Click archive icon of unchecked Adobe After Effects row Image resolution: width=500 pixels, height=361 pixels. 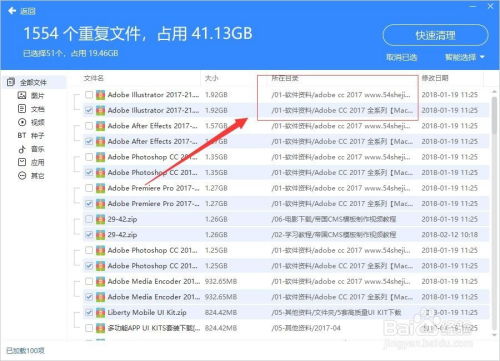point(100,126)
